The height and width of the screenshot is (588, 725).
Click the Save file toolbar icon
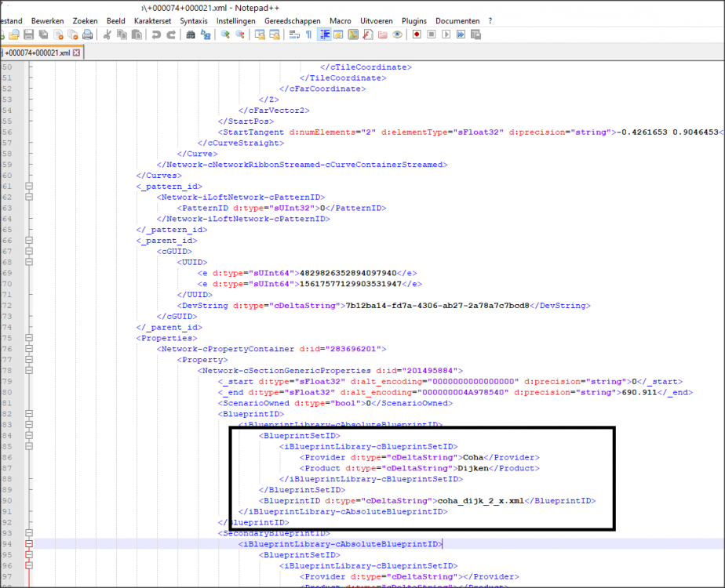click(x=28, y=34)
